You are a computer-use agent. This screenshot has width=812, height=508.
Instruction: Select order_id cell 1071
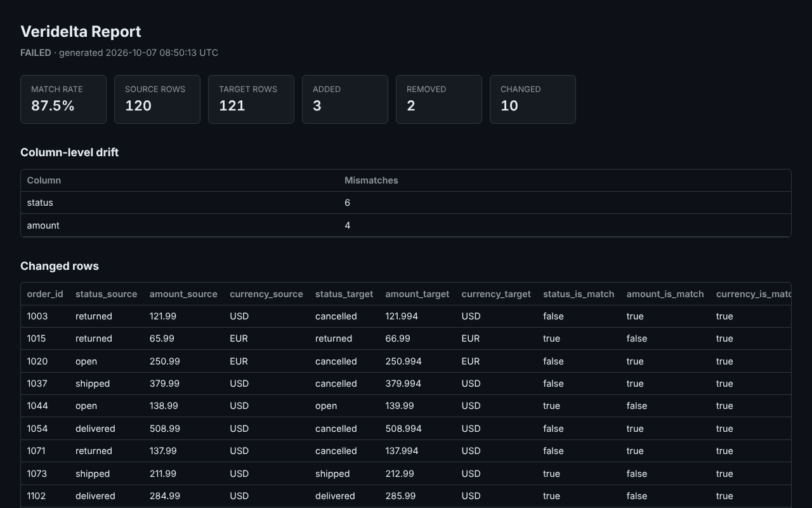(37, 451)
